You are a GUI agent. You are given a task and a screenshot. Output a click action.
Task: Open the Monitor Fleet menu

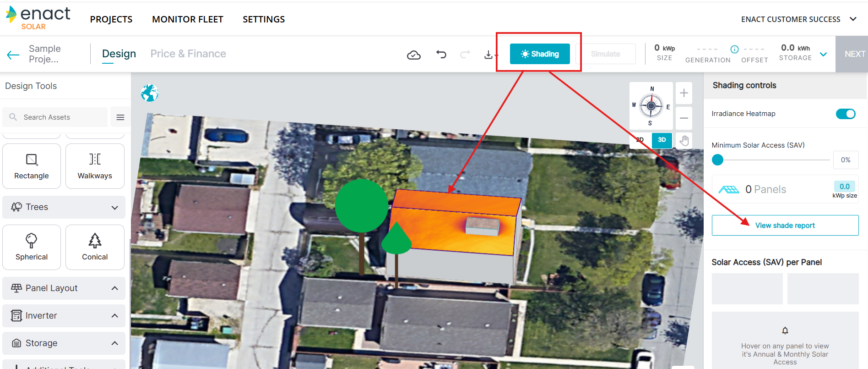pos(187,19)
